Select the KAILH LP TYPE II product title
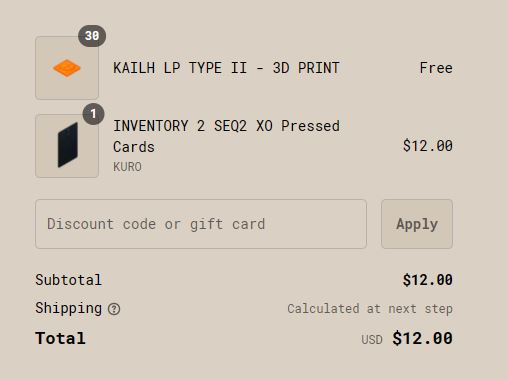Screen dimensions: 508x379 (x=226, y=68)
